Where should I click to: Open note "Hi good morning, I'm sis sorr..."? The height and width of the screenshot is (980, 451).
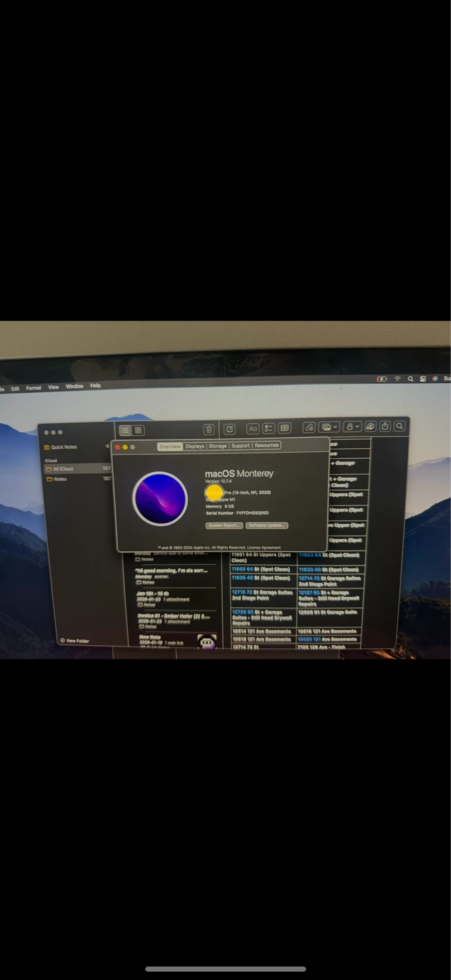click(172, 576)
